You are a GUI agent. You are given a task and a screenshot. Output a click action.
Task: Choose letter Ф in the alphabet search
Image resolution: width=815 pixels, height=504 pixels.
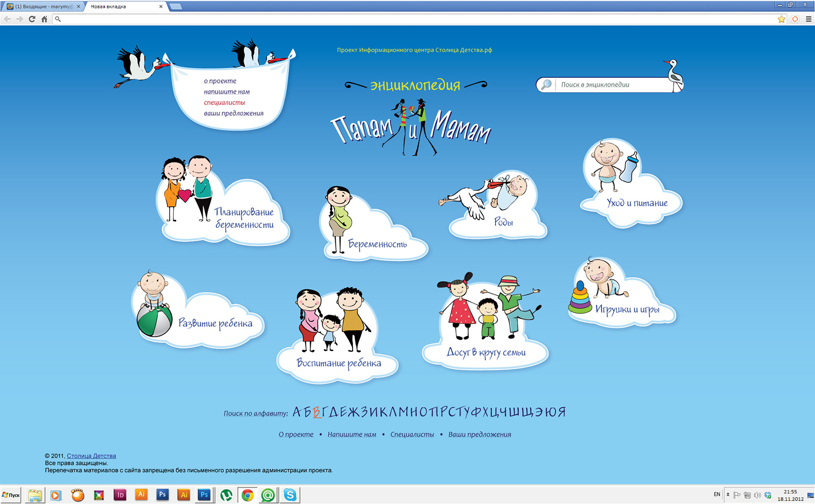(x=476, y=412)
